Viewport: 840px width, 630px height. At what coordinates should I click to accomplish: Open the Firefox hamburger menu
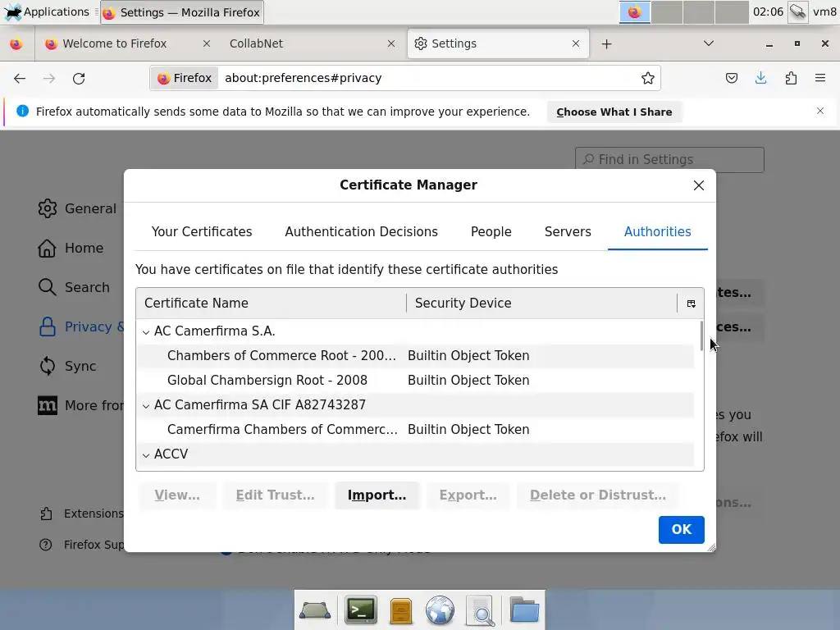tap(820, 78)
